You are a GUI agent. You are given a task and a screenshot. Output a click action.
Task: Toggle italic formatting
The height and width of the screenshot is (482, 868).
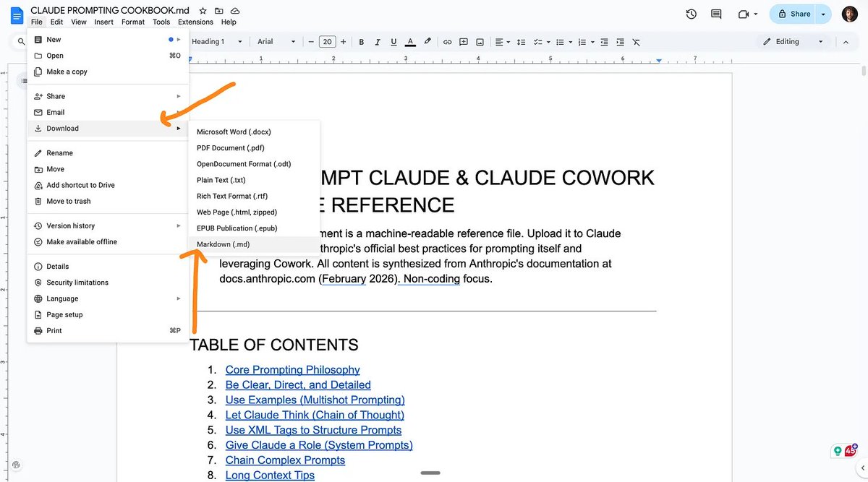pyautogui.click(x=378, y=42)
